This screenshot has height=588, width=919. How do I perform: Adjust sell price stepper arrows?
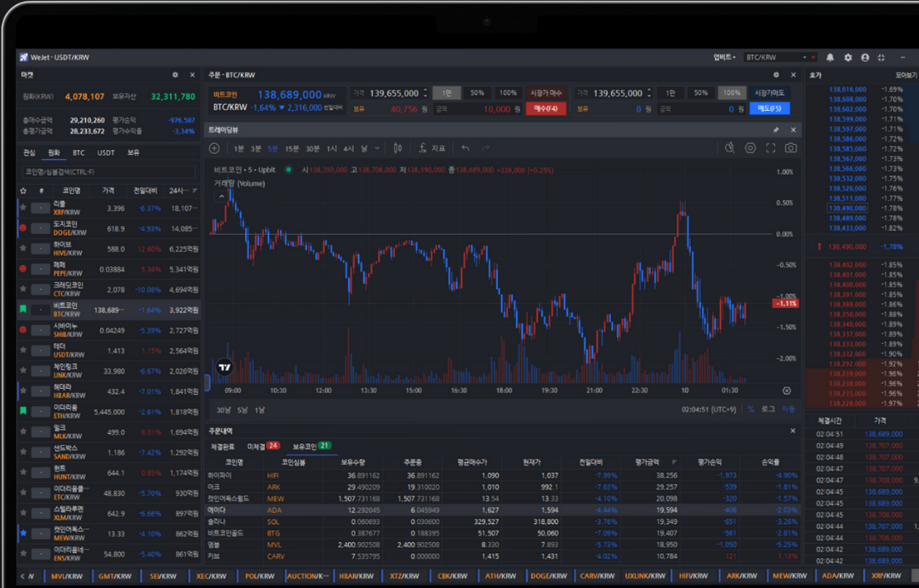(648, 94)
